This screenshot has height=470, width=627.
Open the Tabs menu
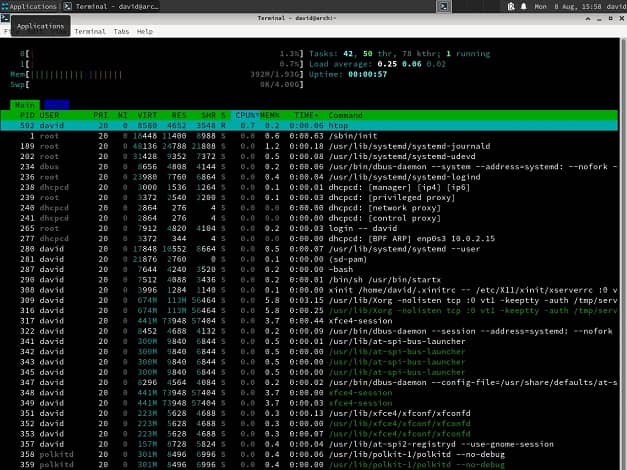tap(121, 31)
